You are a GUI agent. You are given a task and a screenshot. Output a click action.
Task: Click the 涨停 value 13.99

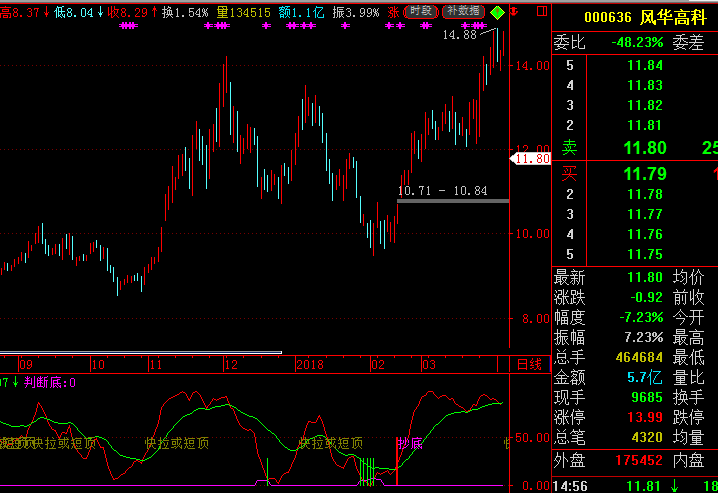coord(645,417)
